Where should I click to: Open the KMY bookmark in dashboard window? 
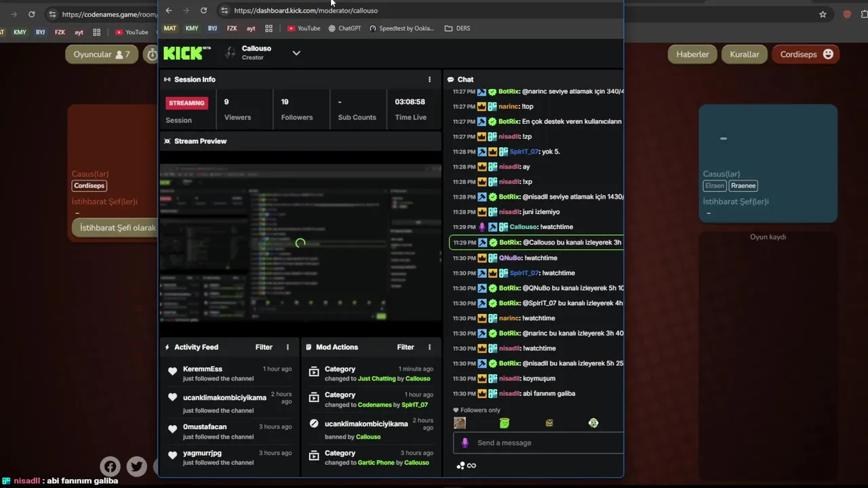coord(192,28)
